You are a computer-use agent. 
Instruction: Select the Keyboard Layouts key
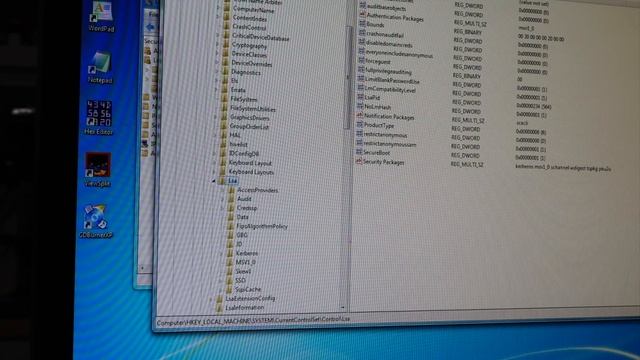(251, 172)
